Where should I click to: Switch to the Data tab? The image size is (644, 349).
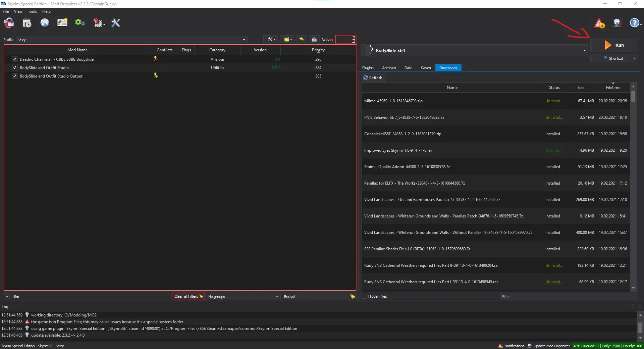click(408, 68)
